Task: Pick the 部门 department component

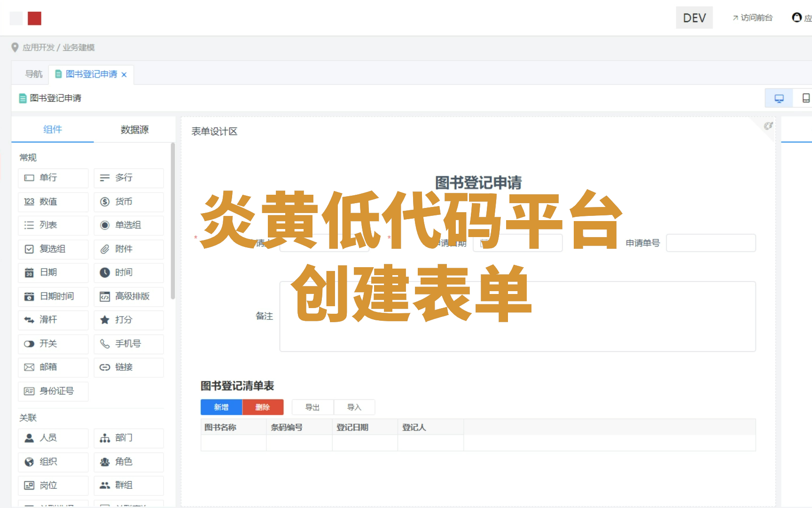Action: click(129, 438)
